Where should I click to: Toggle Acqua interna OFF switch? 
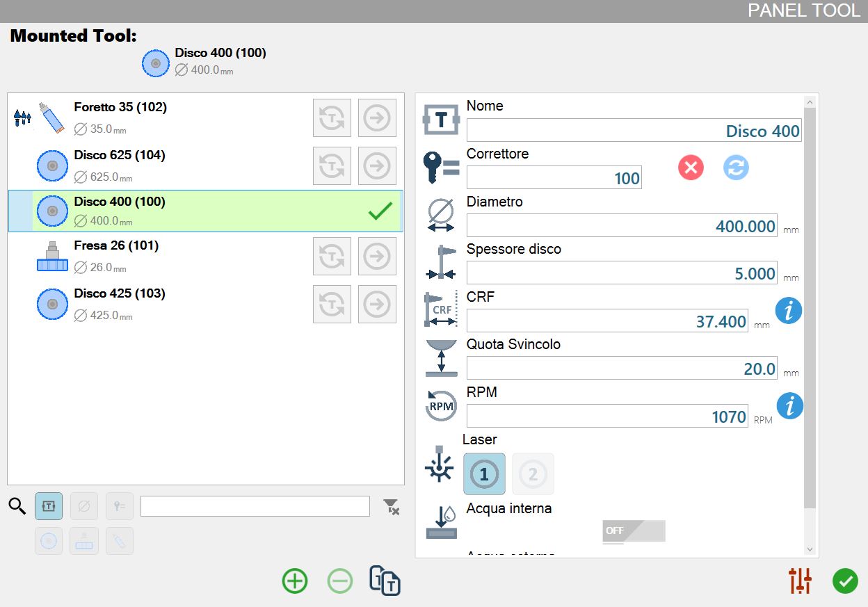pos(634,531)
